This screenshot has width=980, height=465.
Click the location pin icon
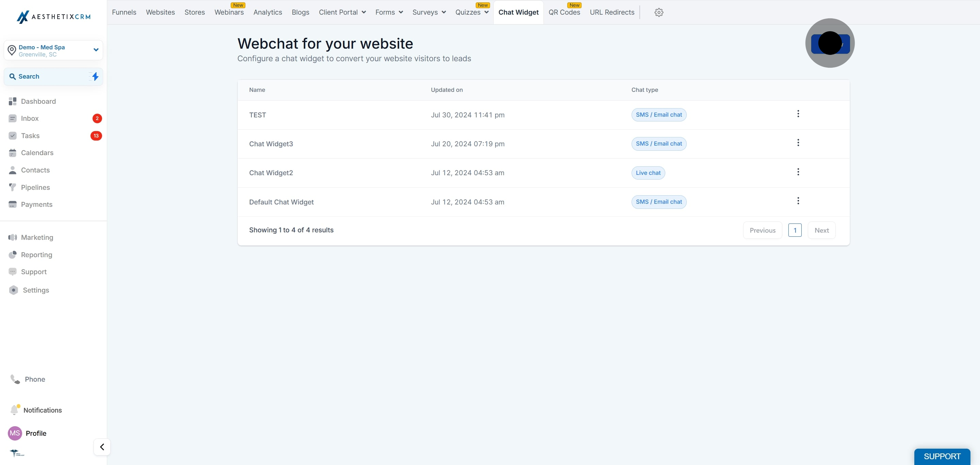coord(12,50)
